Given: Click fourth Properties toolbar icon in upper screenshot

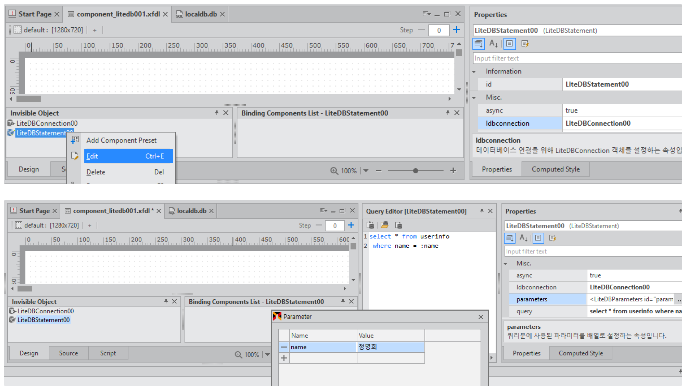Looking at the screenshot, I should click(x=525, y=44).
